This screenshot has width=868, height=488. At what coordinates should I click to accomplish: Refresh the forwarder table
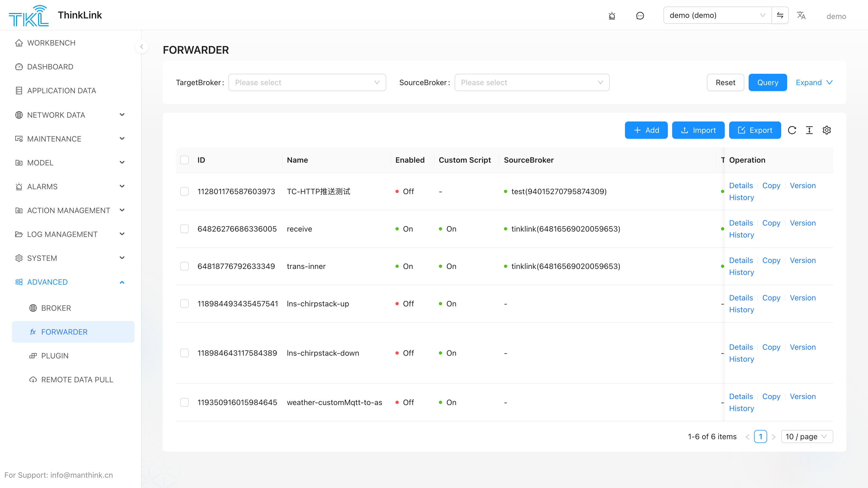coord(792,130)
